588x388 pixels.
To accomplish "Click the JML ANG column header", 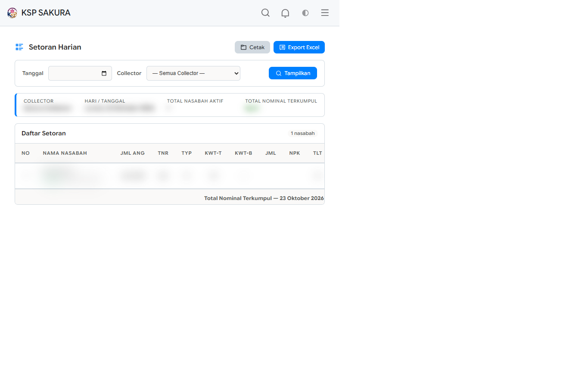I will pos(133,153).
